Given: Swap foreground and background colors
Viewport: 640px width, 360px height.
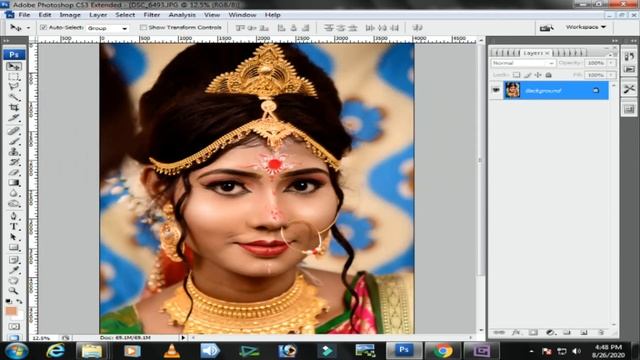Looking at the screenshot, I should point(19,301).
